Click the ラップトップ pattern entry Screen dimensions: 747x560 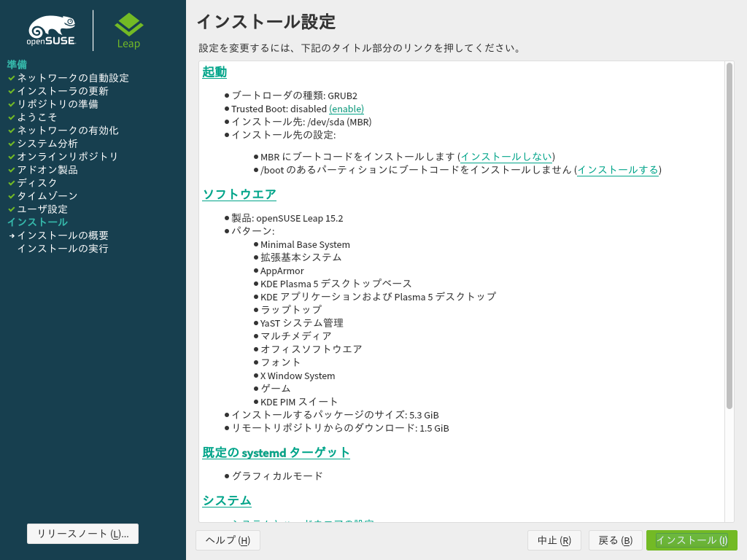point(291,310)
